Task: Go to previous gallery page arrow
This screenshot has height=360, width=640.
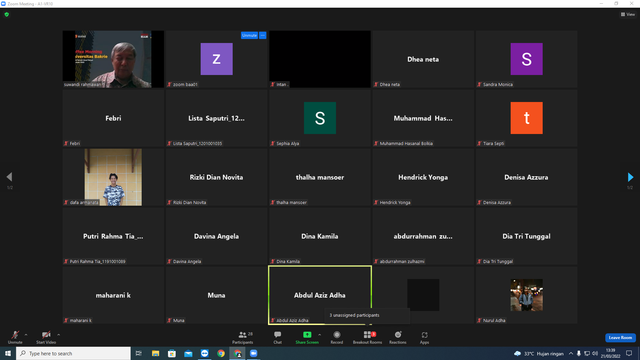Action: point(9,177)
